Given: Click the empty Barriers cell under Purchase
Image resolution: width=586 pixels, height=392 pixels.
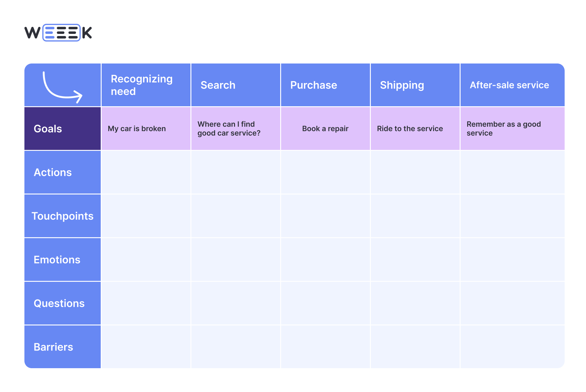Looking at the screenshot, I should [325, 347].
